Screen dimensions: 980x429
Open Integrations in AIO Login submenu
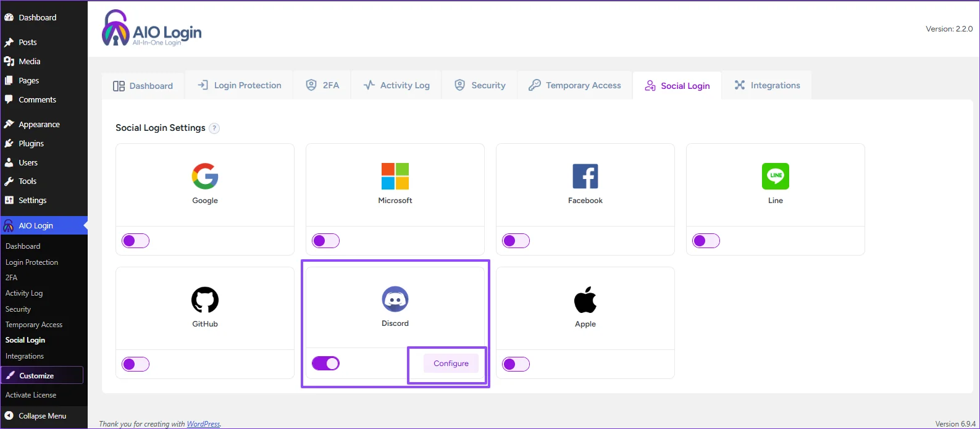click(x=25, y=356)
